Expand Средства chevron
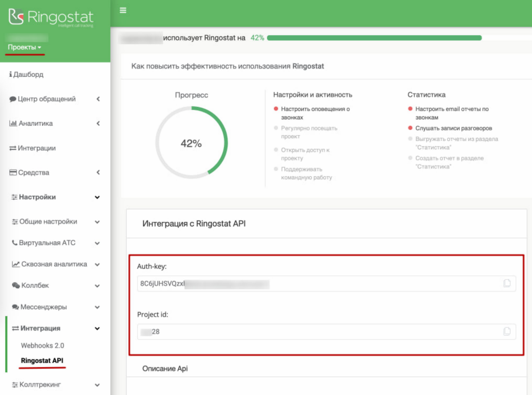This screenshot has height=395, width=532. (98, 173)
